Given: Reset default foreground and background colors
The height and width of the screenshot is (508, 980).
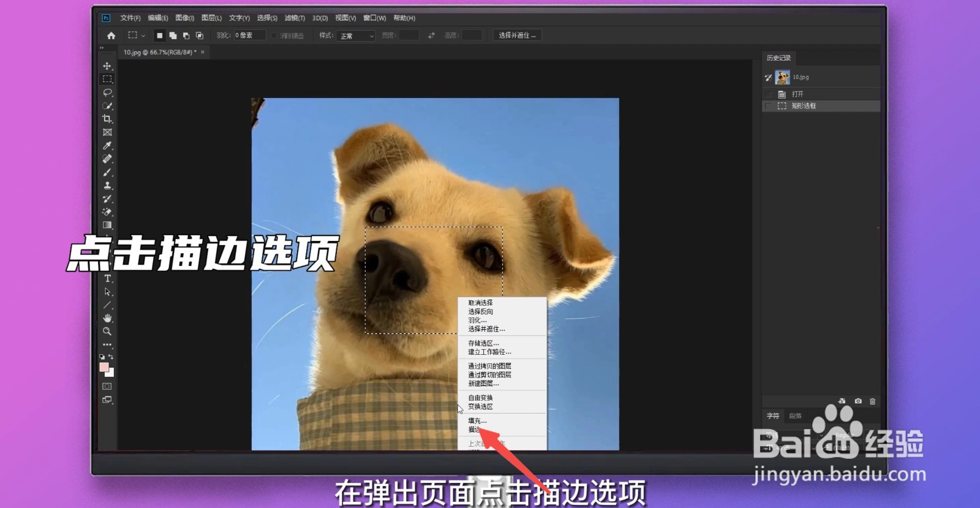Looking at the screenshot, I should (102, 357).
